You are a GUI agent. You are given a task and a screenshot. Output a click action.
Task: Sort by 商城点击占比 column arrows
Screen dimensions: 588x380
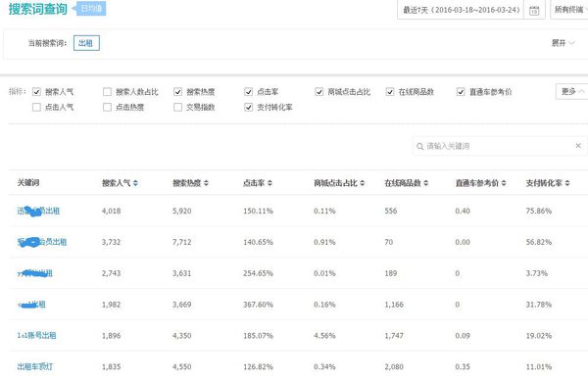coord(363,183)
